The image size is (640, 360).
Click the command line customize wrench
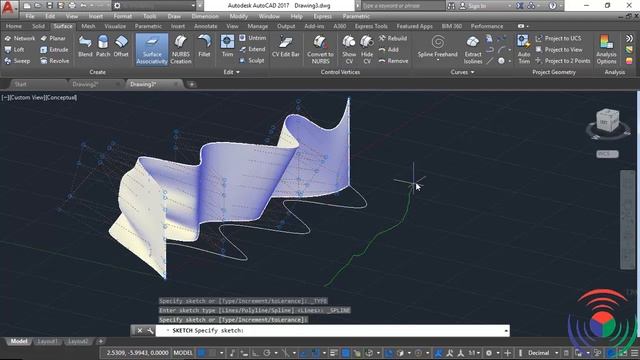[150, 331]
